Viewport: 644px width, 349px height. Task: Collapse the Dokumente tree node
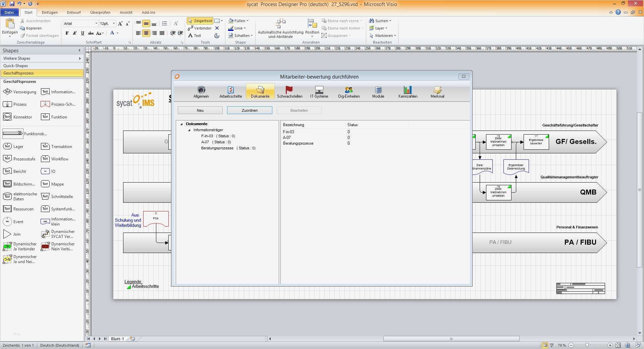click(x=181, y=124)
